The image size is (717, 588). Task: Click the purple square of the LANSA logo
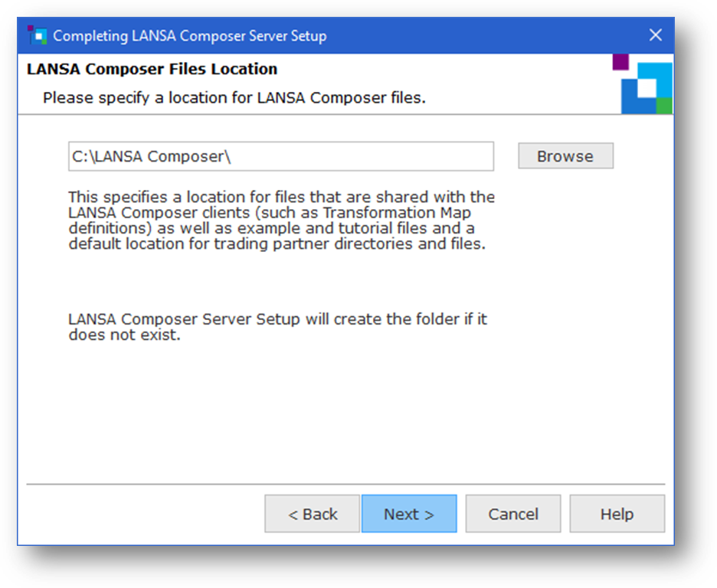pos(620,61)
